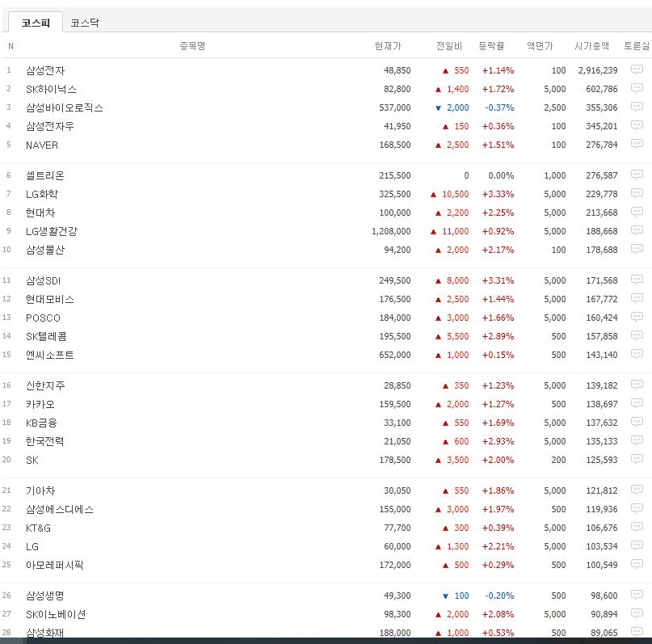This screenshot has height=644, width=652.
Task: Open discussion room icon for 현대모비스
Action: 637,298
